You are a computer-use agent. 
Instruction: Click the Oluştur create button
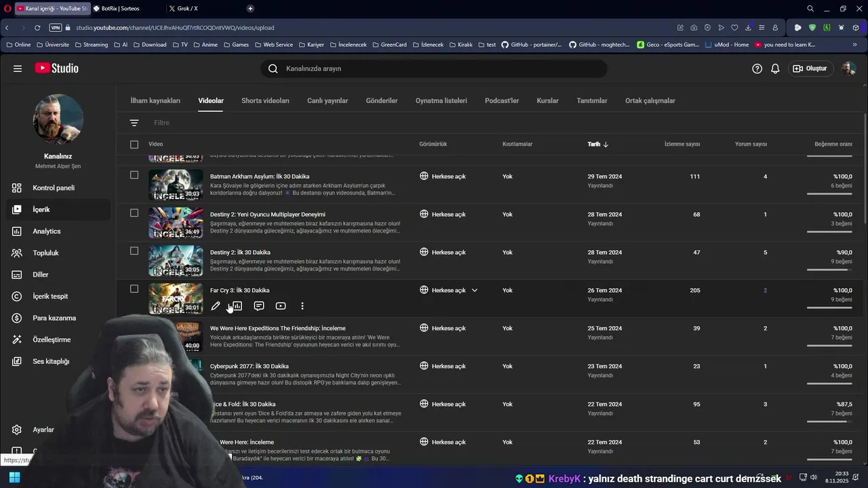tap(810, 68)
